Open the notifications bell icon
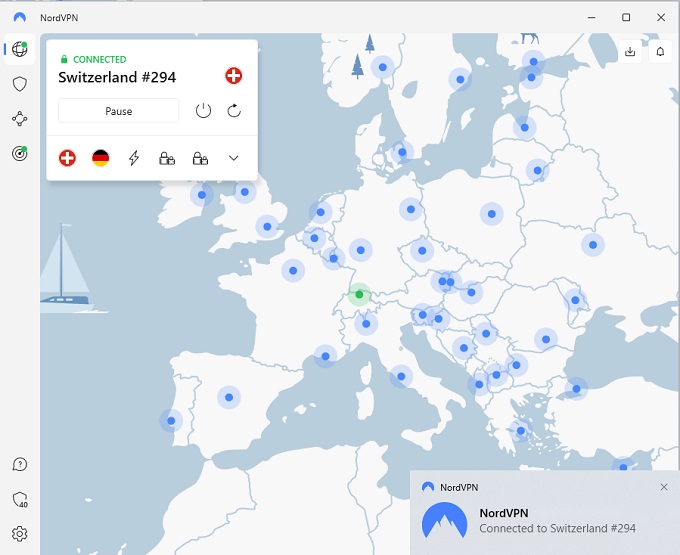Viewport: 680px width, 555px height. click(x=660, y=52)
